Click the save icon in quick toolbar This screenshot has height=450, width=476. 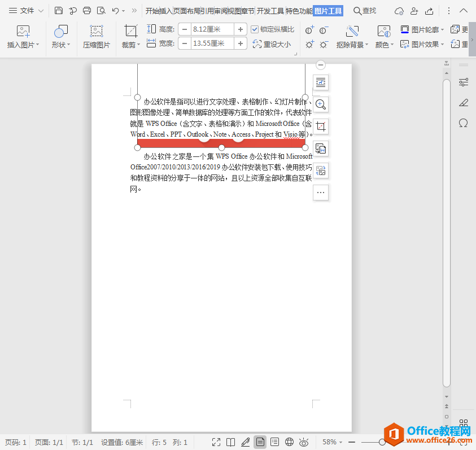click(59, 11)
